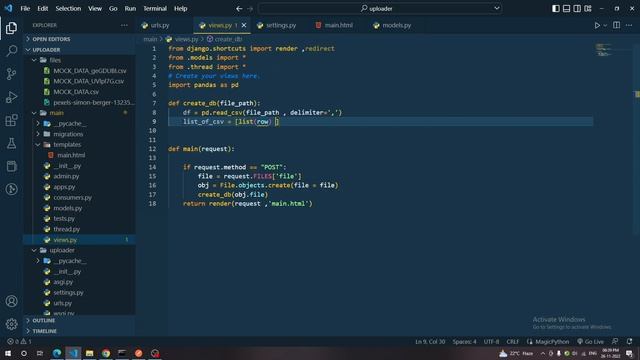640x360 pixels.
Task: Open editor More Actions ellipsis
Action: 629,25
